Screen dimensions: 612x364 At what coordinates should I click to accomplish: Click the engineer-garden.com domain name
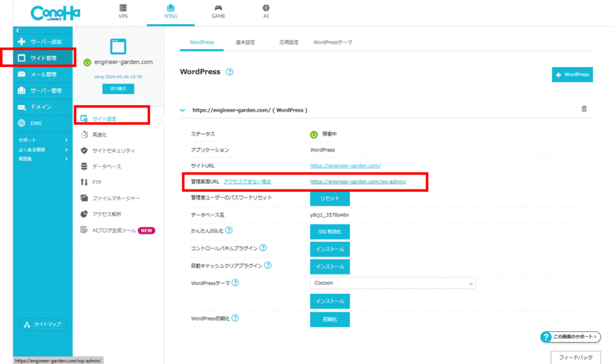pyautogui.click(x=123, y=62)
